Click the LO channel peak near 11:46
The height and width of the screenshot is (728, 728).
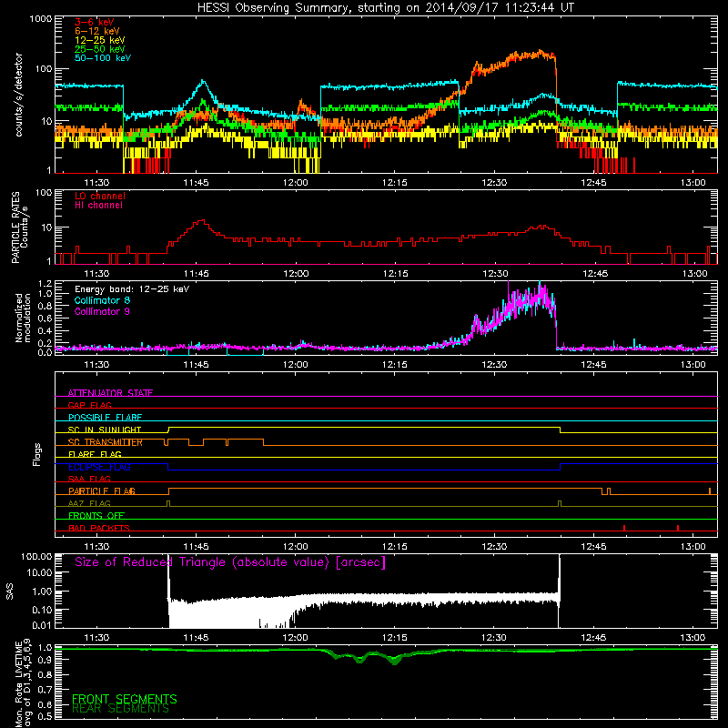tap(202, 222)
